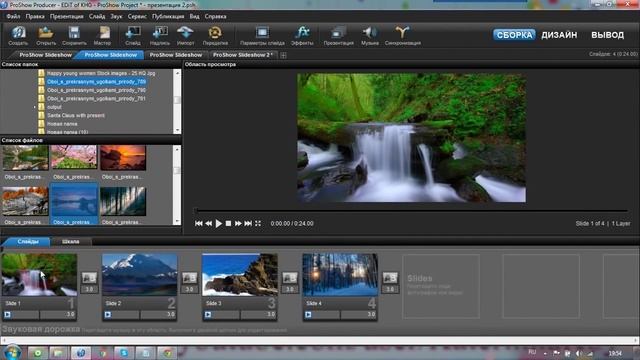
Task: Open Параметры слайда (Slide options)
Action: point(262,35)
